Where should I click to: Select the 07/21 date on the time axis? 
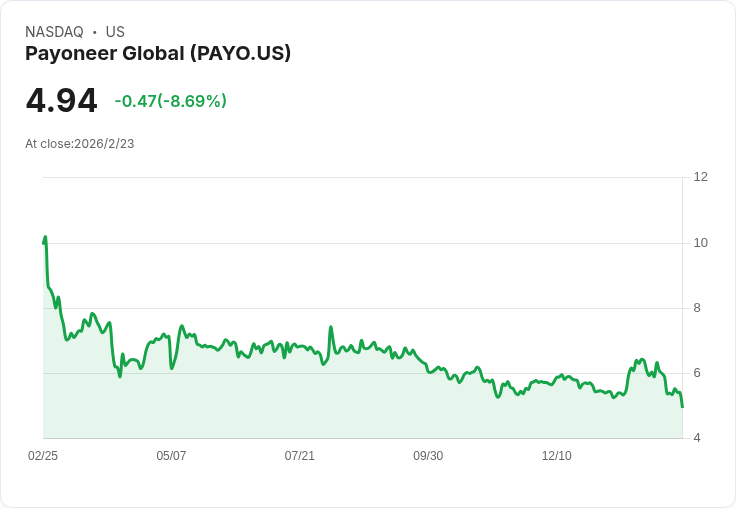click(x=300, y=456)
